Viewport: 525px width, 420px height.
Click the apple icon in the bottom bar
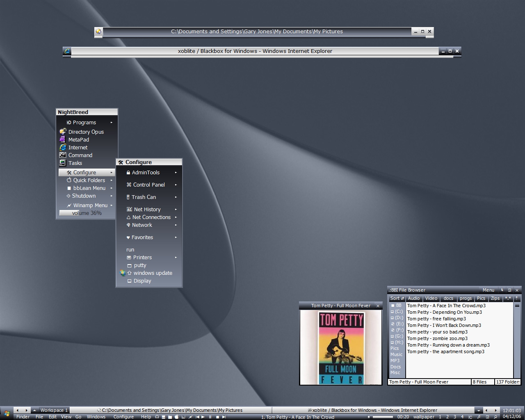coord(176,417)
